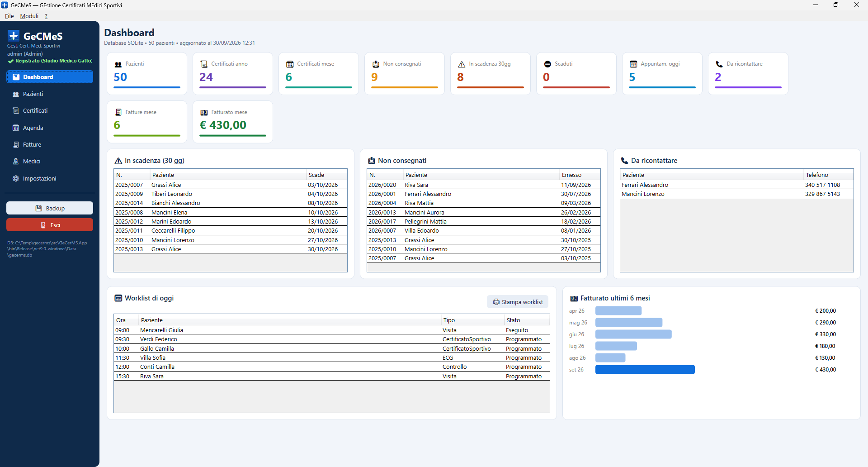Open Agenda in the sidebar
The height and width of the screenshot is (467, 868).
pos(50,128)
